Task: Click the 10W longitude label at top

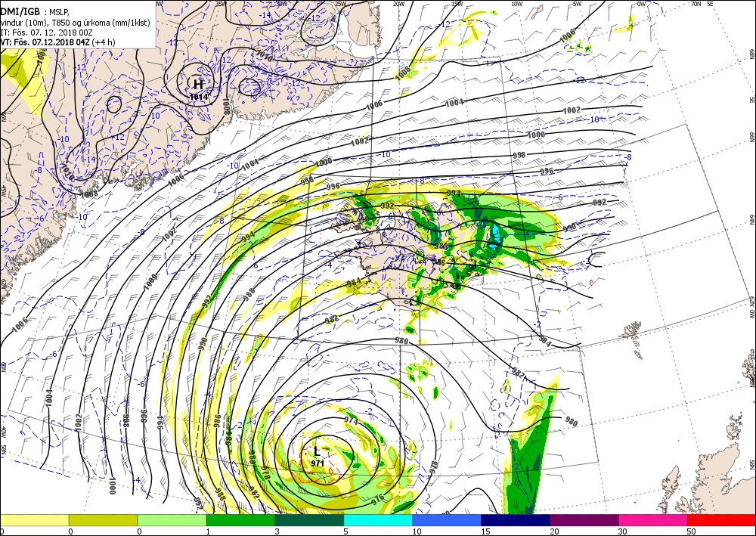Action: click(x=516, y=4)
